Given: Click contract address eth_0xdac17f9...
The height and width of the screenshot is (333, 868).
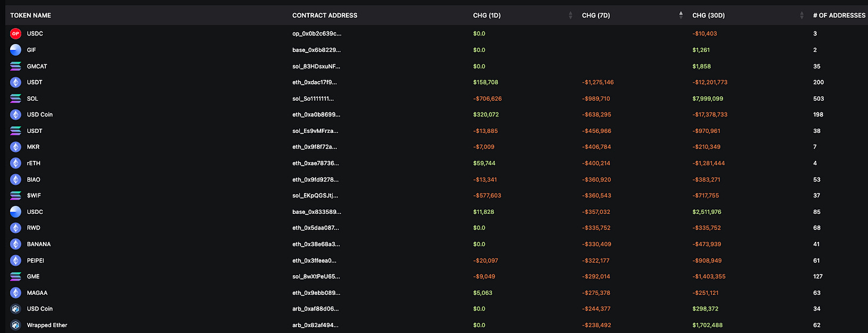Looking at the screenshot, I should [315, 82].
